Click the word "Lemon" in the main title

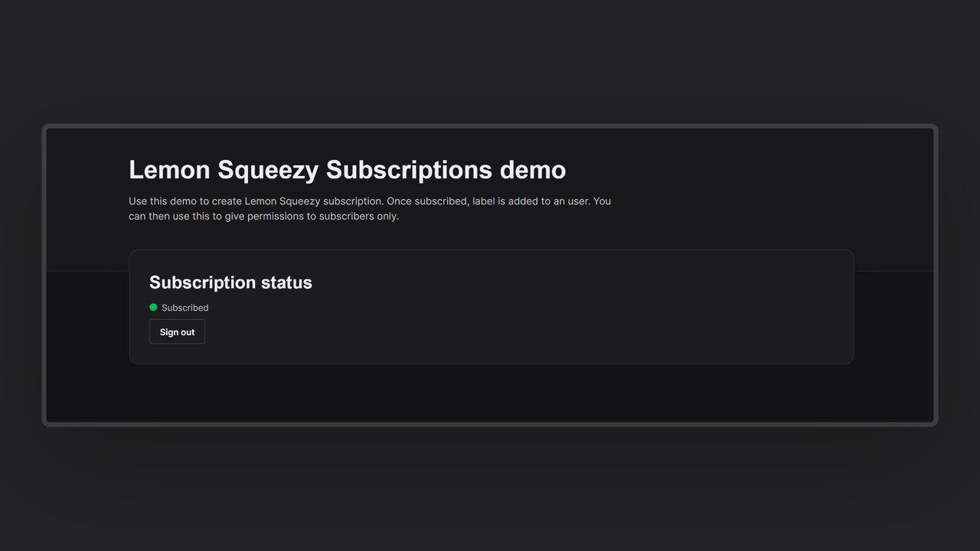point(169,170)
